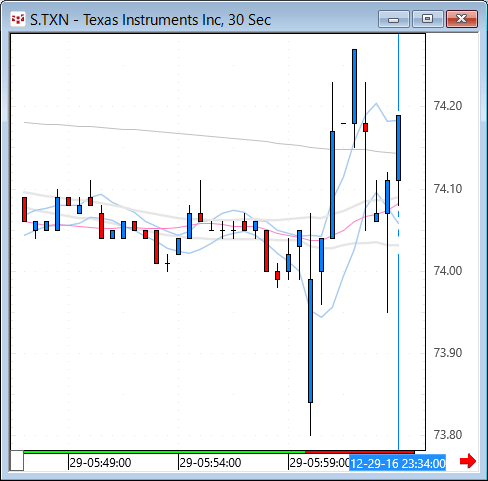
Task: Click the 74.10 price scale label
Action: tap(448, 189)
